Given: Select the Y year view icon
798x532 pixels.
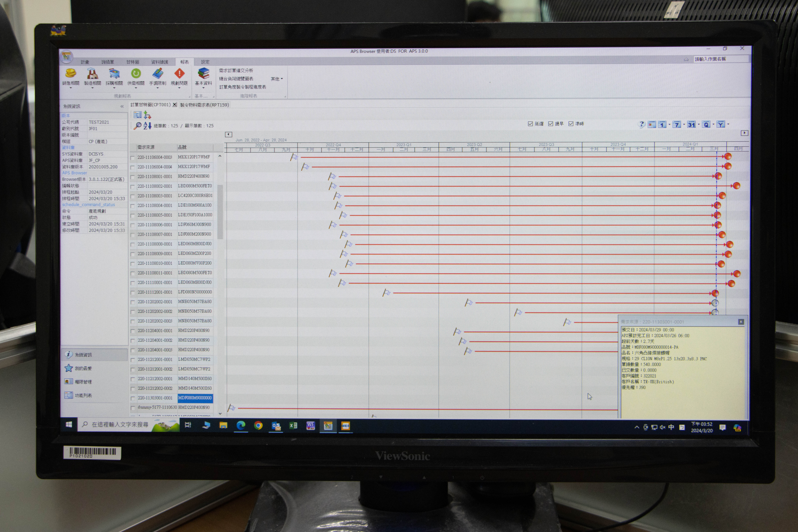Looking at the screenshot, I should tap(721, 124).
